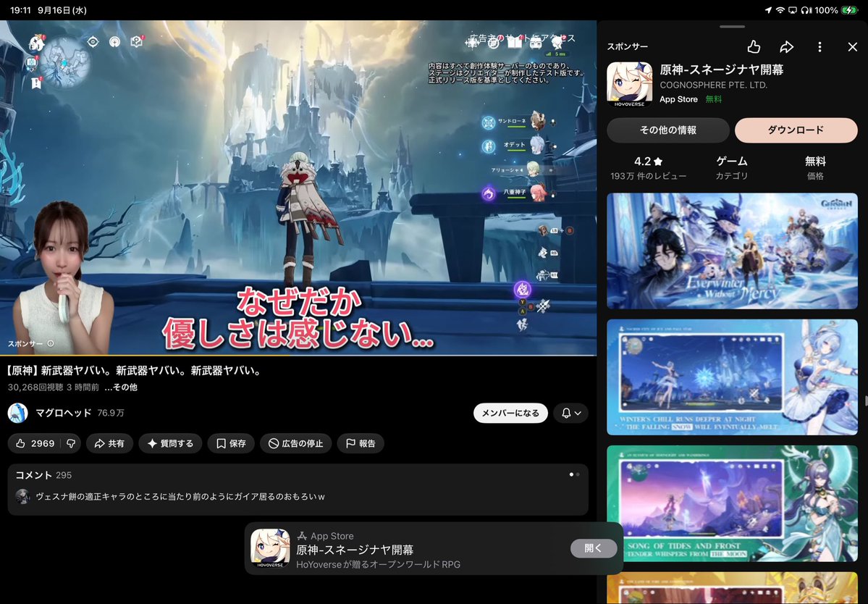The height and width of the screenshot is (604, 868).
Task: Tap the ad panel drag handle
Action: (x=733, y=27)
